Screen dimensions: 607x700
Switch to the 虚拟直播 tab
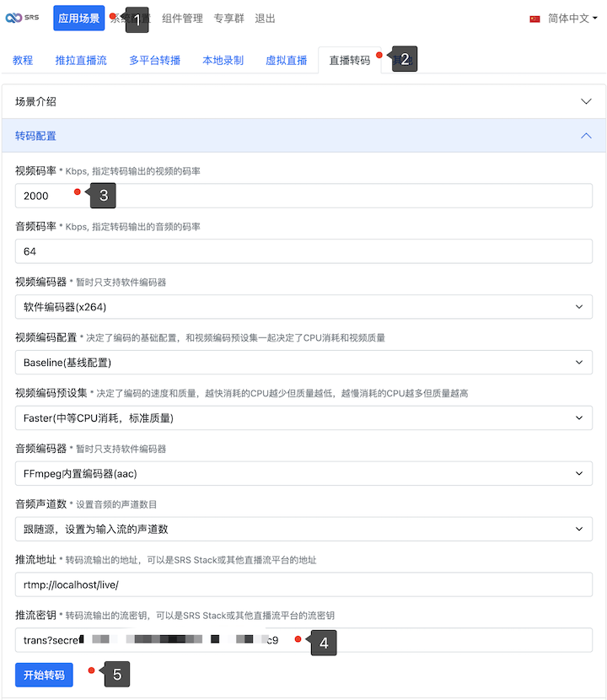287,61
